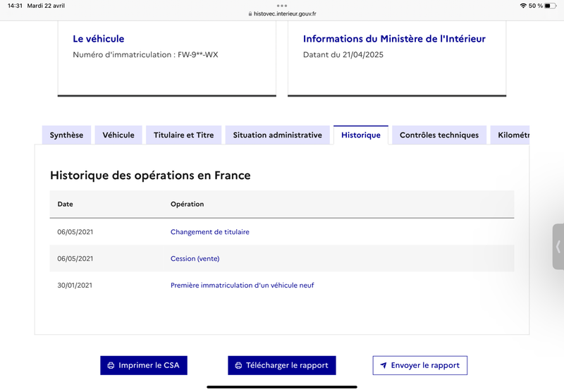Select the Historique tab
This screenshot has width=564, height=392.
click(x=360, y=135)
